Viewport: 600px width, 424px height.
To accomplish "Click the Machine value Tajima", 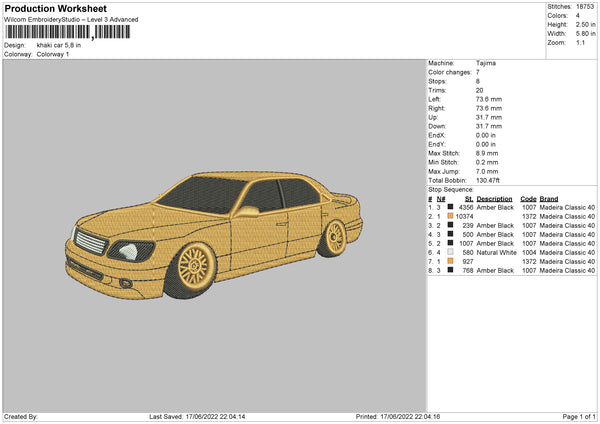I will tap(485, 63).
